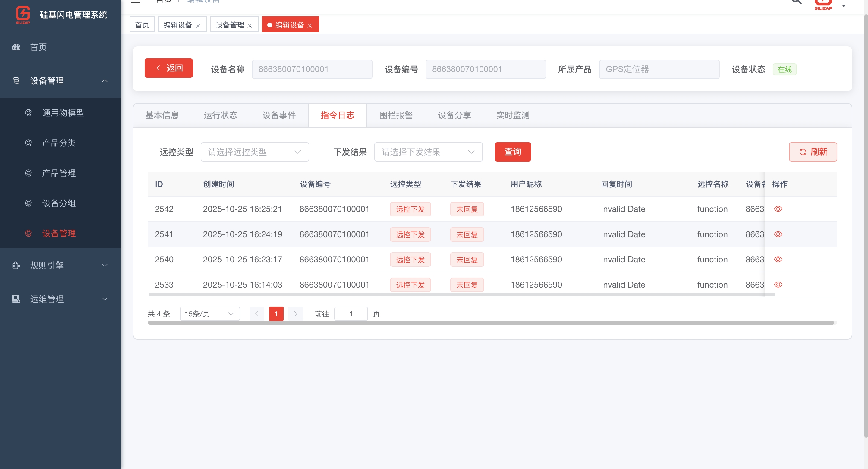Close the active red 编辑设备 tab
Viewport: 868px width, 469px height.
pyautogui.click(x=310, y=26)
